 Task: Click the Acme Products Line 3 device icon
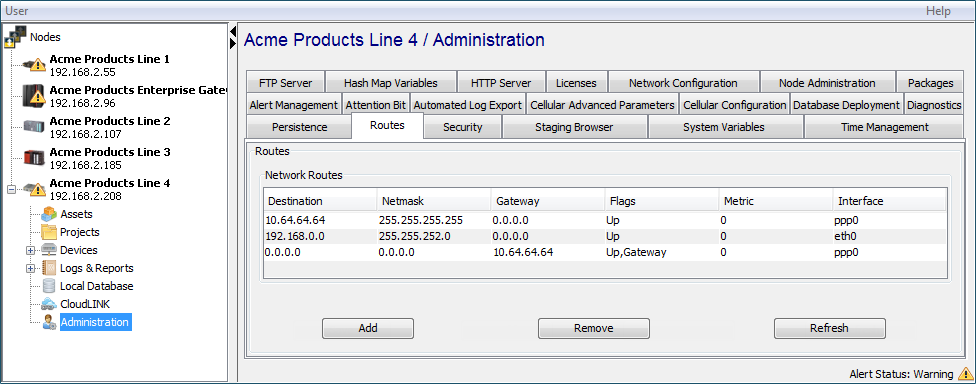click(x=34, y=157)
